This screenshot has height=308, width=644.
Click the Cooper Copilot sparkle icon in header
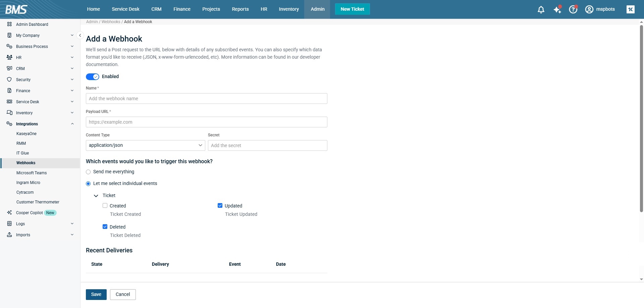pos(557,9)
